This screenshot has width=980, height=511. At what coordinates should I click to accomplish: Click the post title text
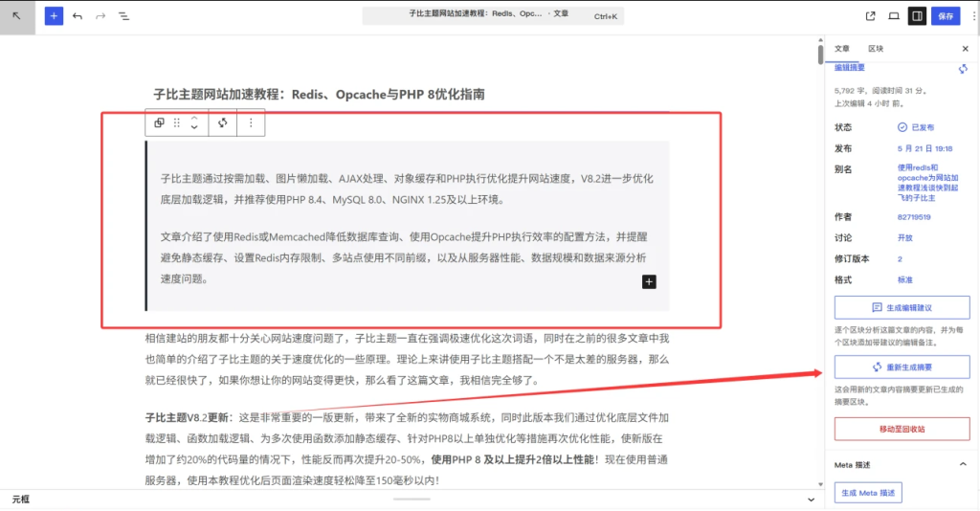pyautogui.click(x=320, y=95)
